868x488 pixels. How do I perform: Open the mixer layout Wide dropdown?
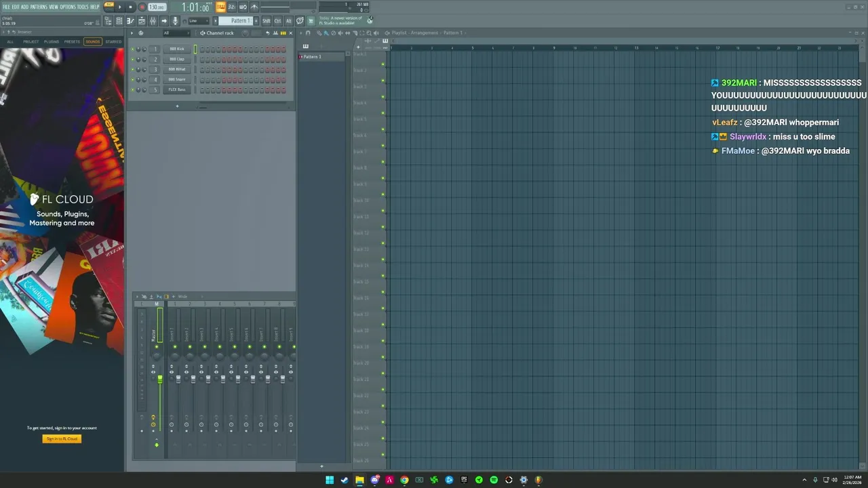pos(182,297)
